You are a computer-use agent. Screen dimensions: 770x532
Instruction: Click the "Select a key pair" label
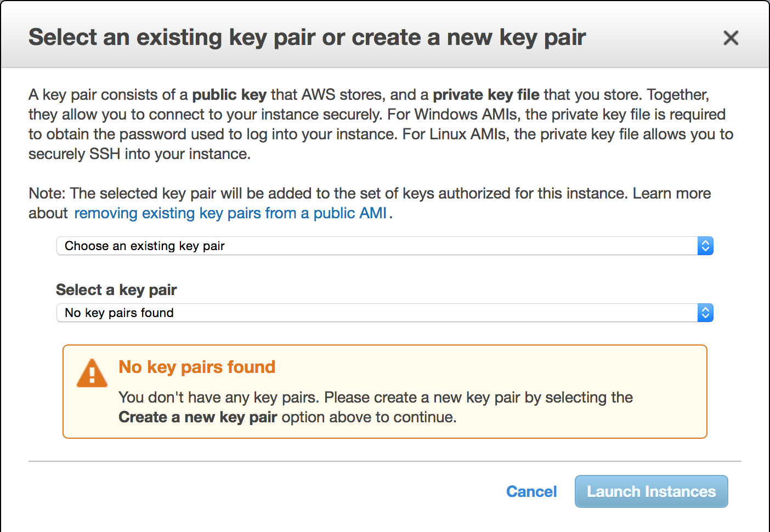[x=116, y=290]
